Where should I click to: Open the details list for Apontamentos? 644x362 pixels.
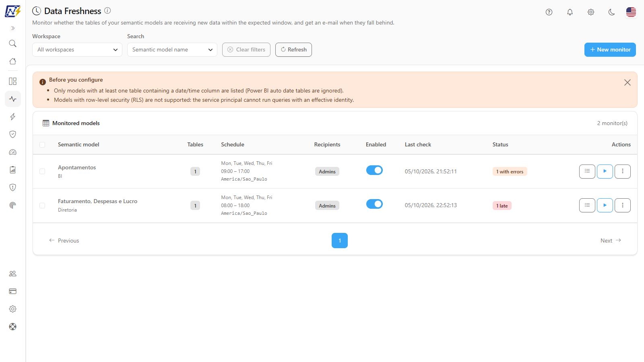point(587,171)
